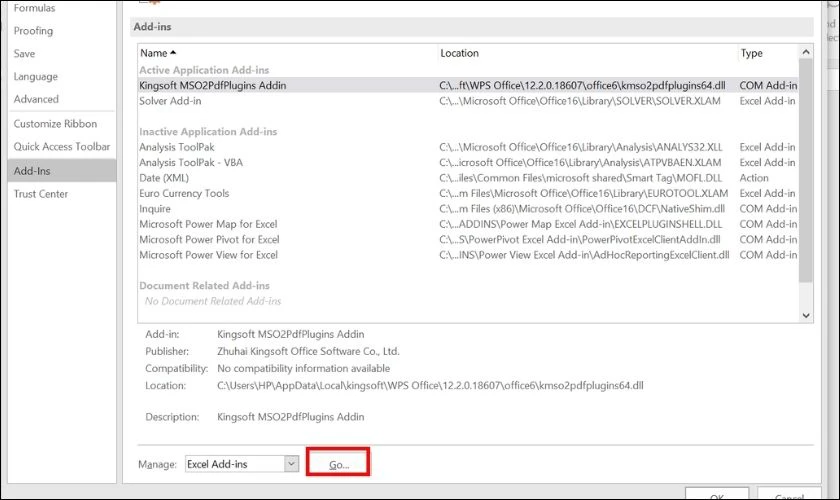Open the Proofing options category
Image resolution: width=840 pixels, height=500 pixels.
(33, 31)
